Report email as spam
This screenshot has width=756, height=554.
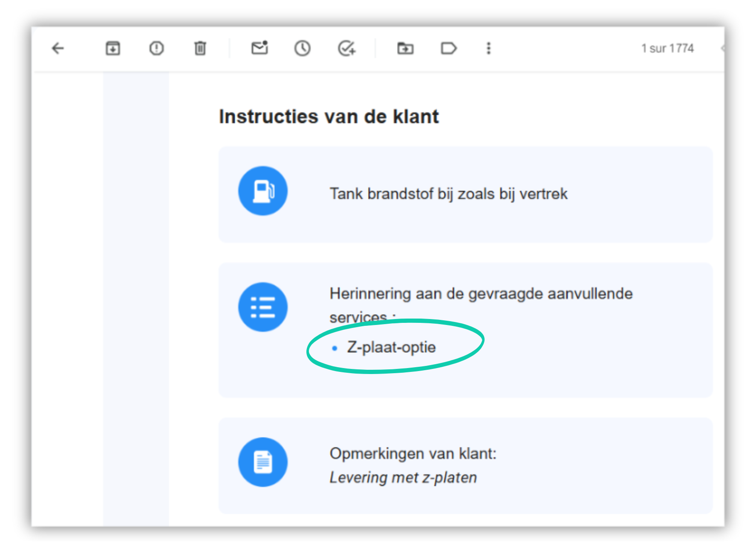(x=156, y=48)
